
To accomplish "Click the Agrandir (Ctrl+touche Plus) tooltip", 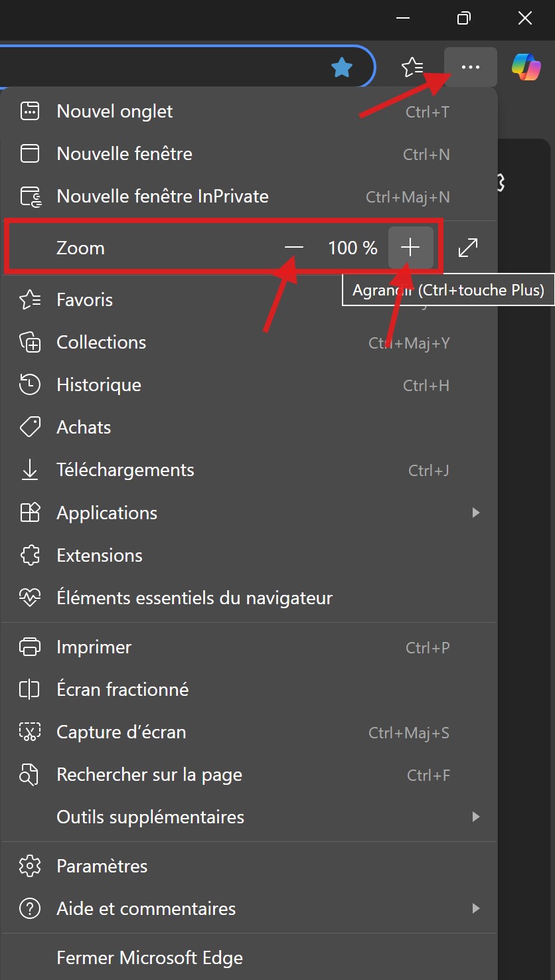I will (x=448, y=289).
